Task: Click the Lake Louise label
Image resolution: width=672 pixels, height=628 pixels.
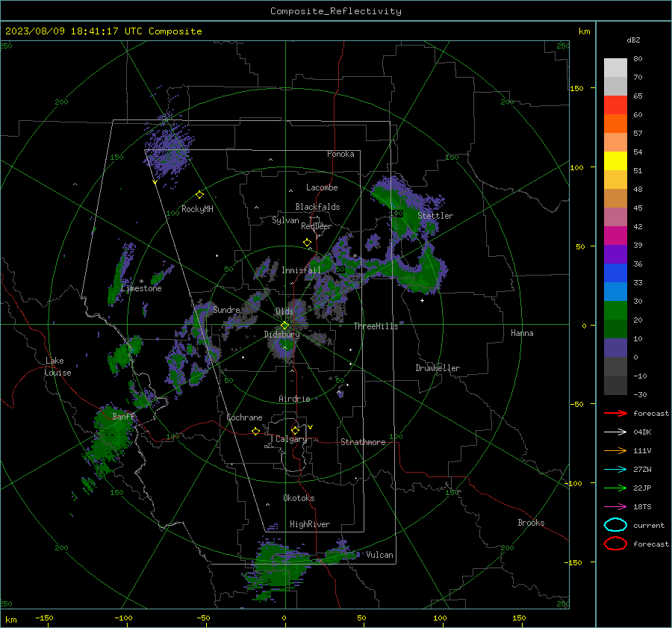Action: coord(57,367)
